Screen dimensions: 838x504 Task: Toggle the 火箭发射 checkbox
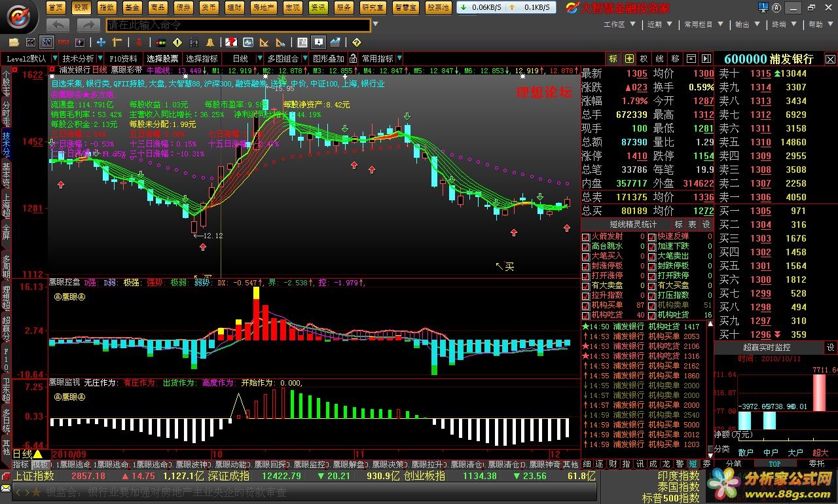[586, 236]
